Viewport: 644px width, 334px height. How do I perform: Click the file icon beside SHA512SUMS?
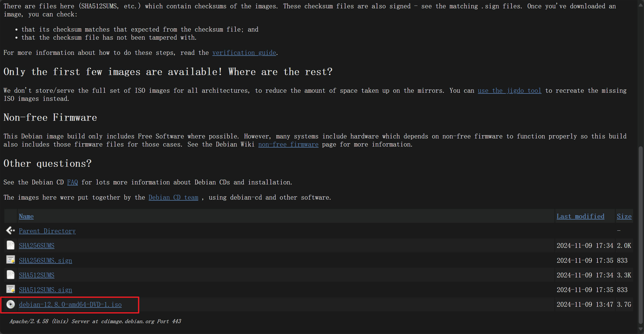point(10,275)
